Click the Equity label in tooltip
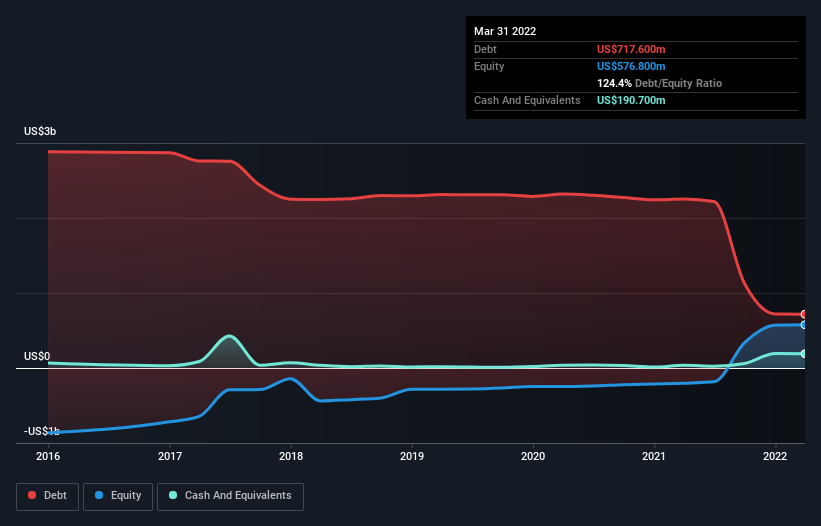The width and height of the screenshot is (821, 526). pyautogui.click(x=489, y=66)
